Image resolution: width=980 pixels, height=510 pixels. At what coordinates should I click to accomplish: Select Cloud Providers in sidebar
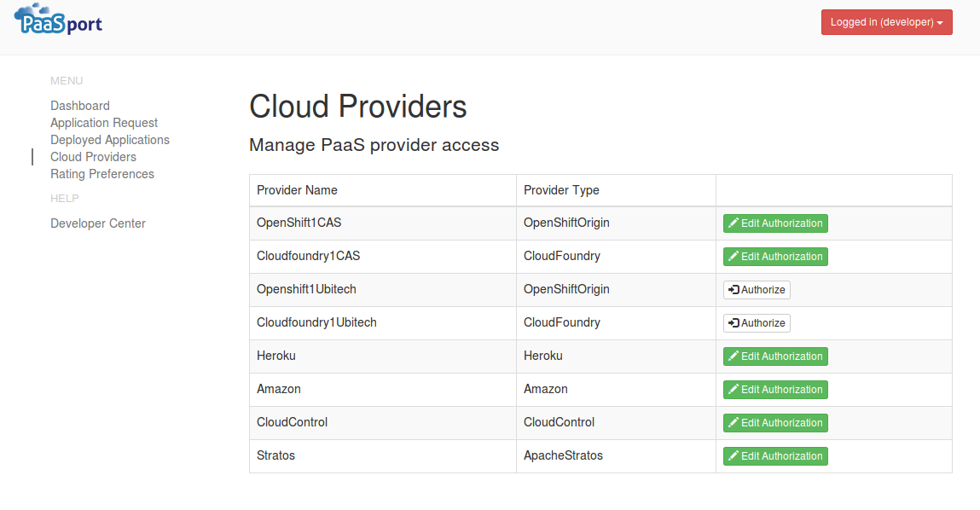click(93, 157)
